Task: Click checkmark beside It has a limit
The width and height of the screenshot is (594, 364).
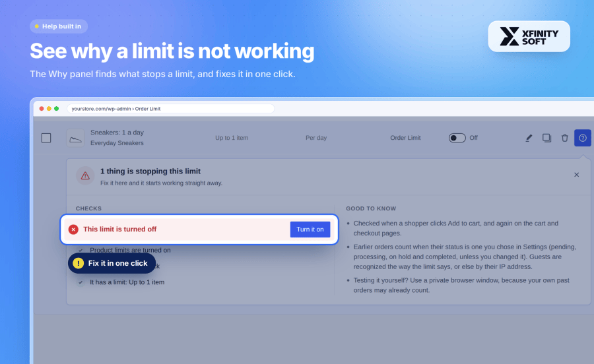Action: (81, 282)
